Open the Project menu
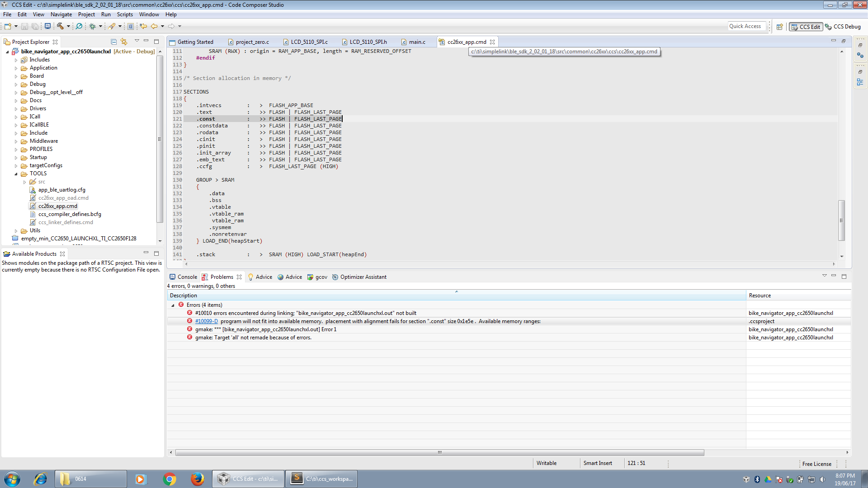 (86, 14)
